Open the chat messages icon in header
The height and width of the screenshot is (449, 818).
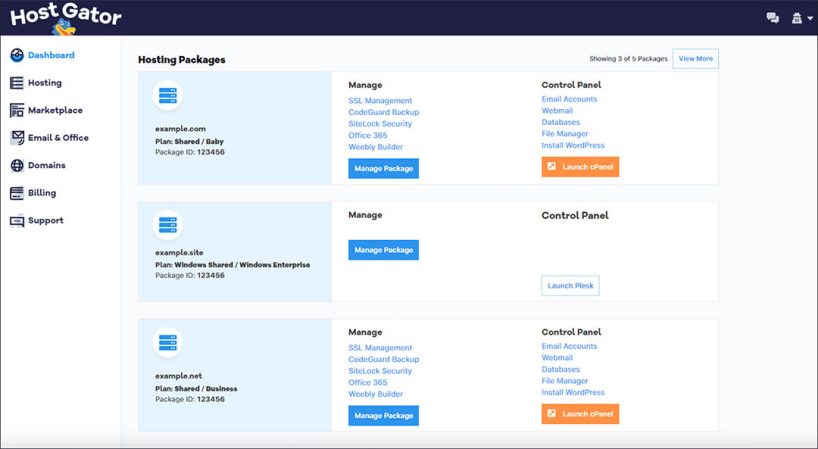click(x=772, y=18)
